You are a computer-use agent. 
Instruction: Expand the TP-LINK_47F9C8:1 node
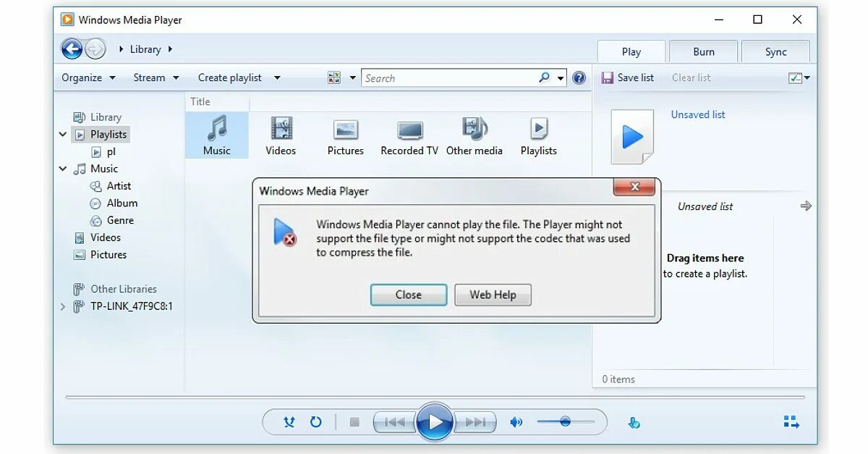pos(62,306)
